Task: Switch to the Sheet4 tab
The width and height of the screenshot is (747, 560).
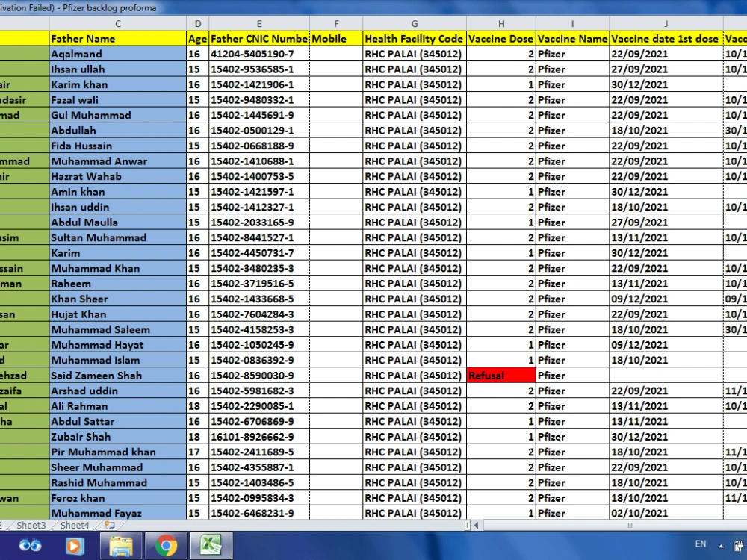Action: click(x=75, y=525)
